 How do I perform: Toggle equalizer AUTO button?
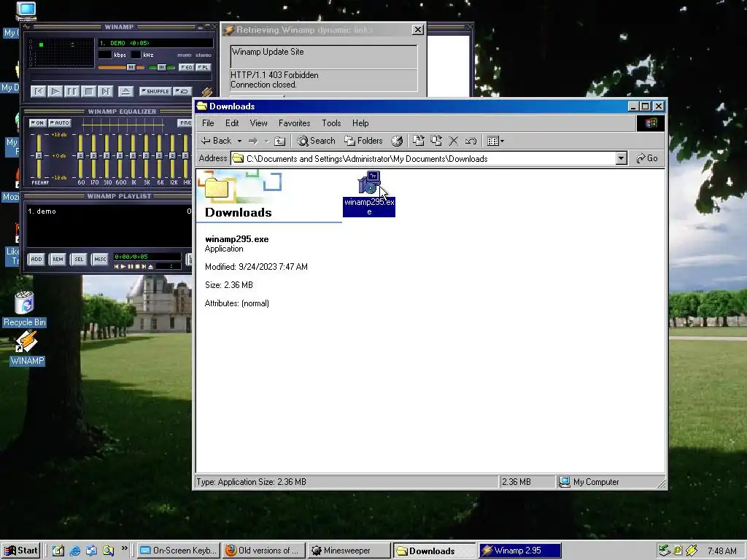click(60, 122)
